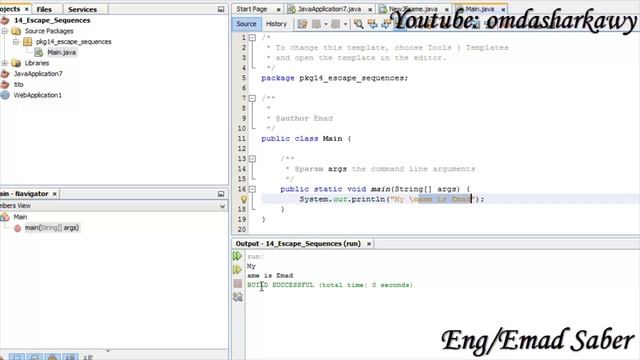Close the Start Page editor tab
Screen dimensions: 640x360
(278, 9)
